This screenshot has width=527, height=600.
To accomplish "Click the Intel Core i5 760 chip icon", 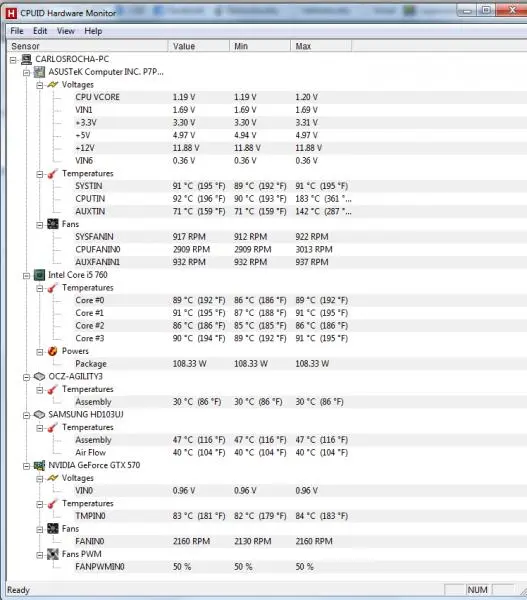I will coord(39,275).
